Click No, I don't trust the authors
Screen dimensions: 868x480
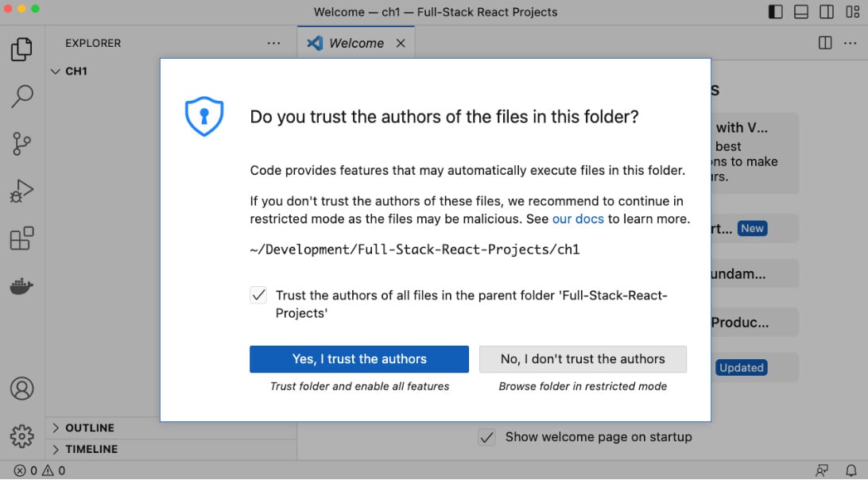coord(583,359)
